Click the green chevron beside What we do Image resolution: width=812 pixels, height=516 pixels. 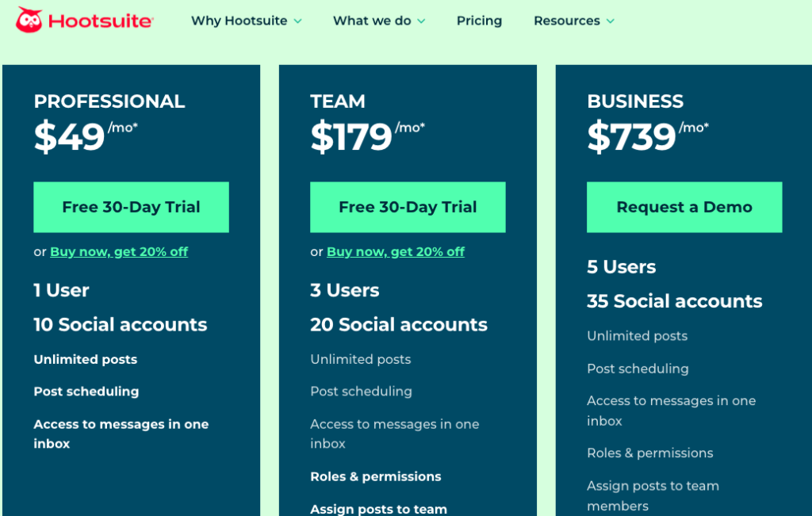[421, 21]
